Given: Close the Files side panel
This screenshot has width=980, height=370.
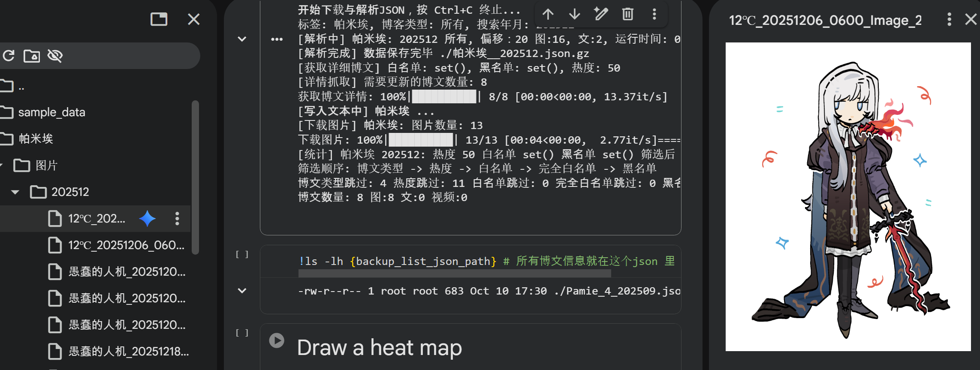Looking at the screenshot, I should point(194,19).
